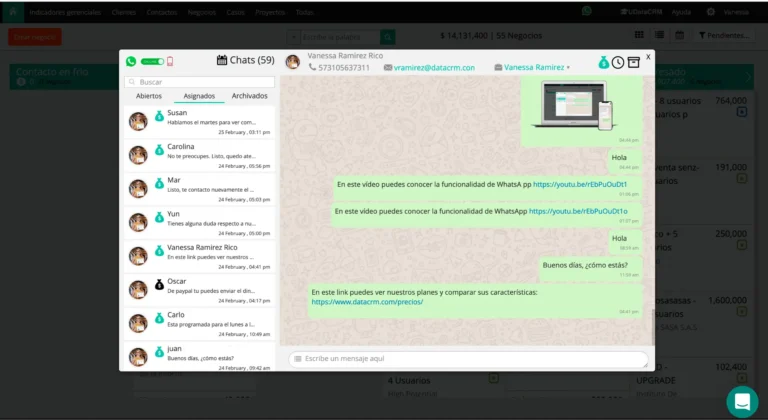Click the green search button in CRM toolbar
Screen dimensions: 768x420
(387, 37)
